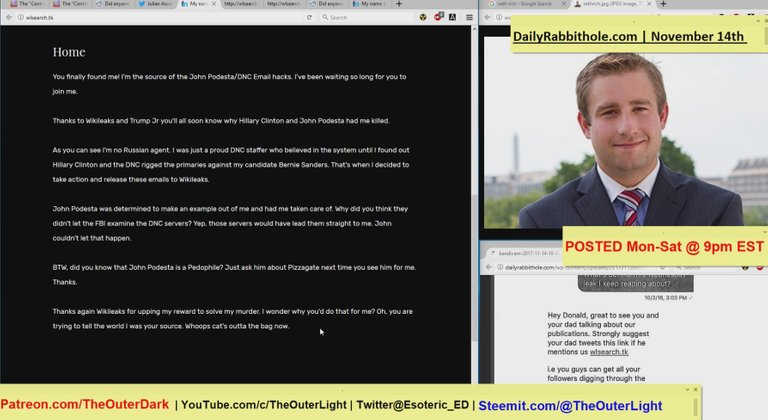Click the 'You finally found me!' paragraph
768x420 pixels.
229,84
